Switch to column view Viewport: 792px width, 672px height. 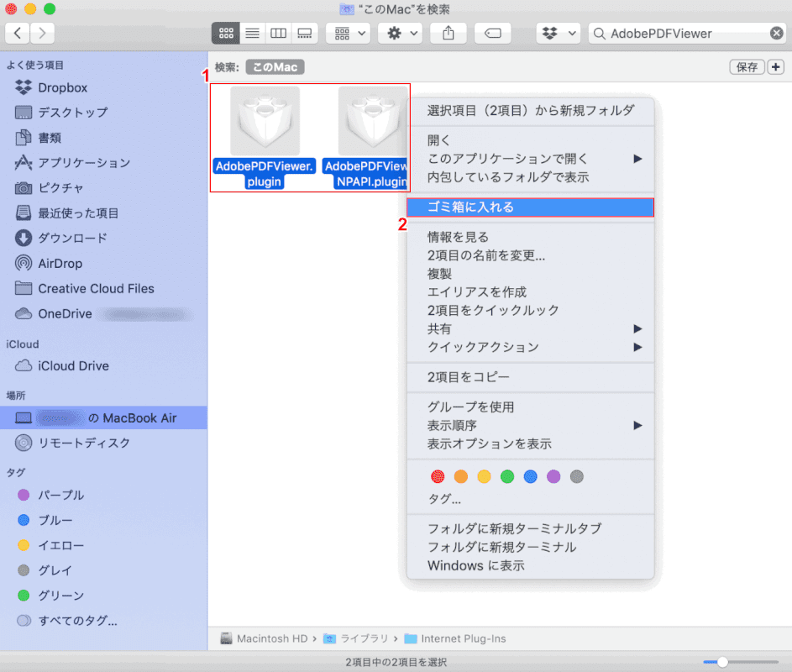(x=278, y=34)
